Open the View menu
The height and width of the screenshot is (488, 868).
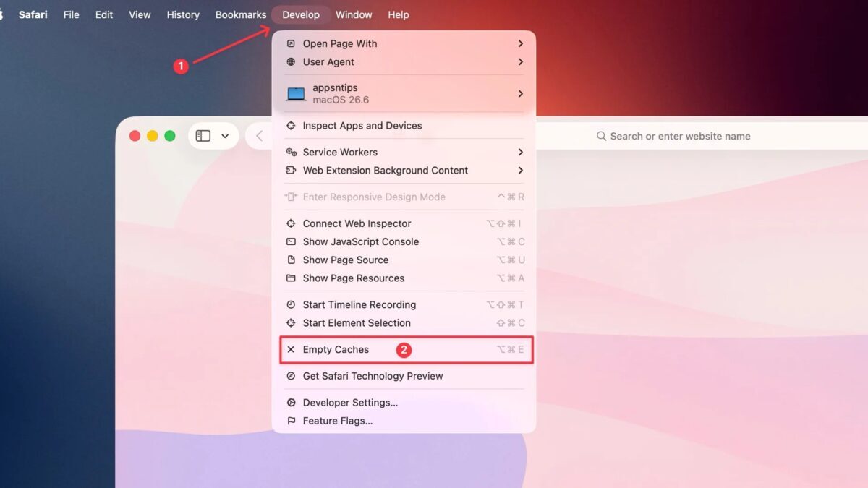(x=140, y=14)
